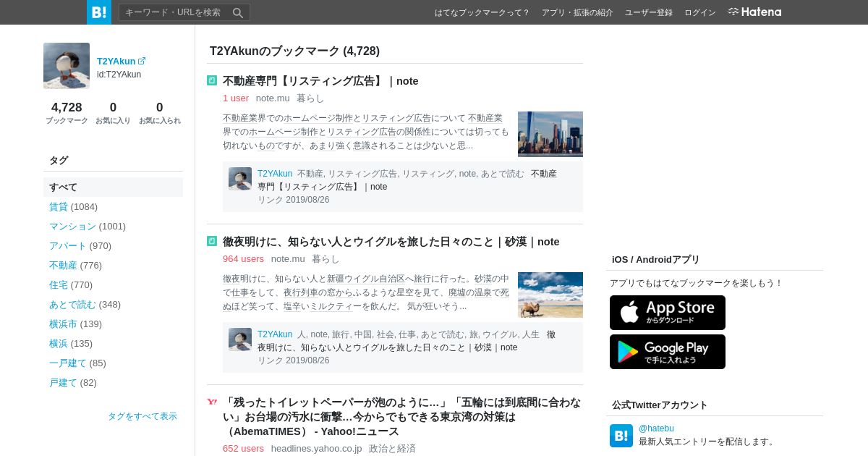Click 652 users count link
The height and width of the screenshot is (456, 868).
[x=243, y=448]
